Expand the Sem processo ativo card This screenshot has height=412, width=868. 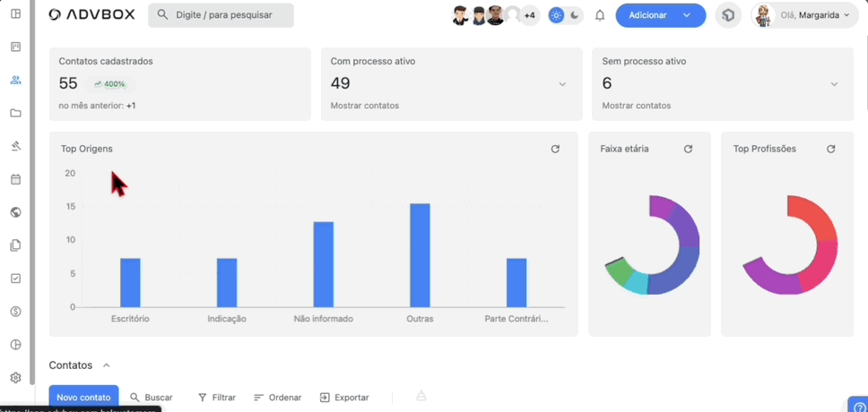pos(834,84)
